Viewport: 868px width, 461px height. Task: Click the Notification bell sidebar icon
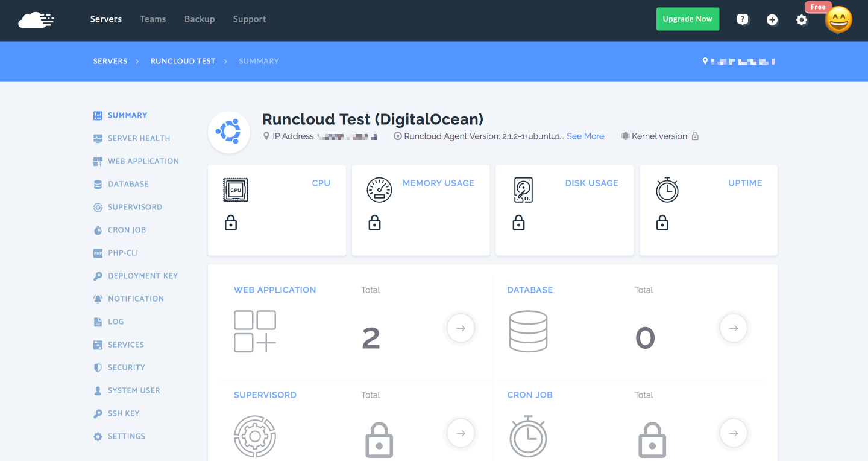click(98, 299)
